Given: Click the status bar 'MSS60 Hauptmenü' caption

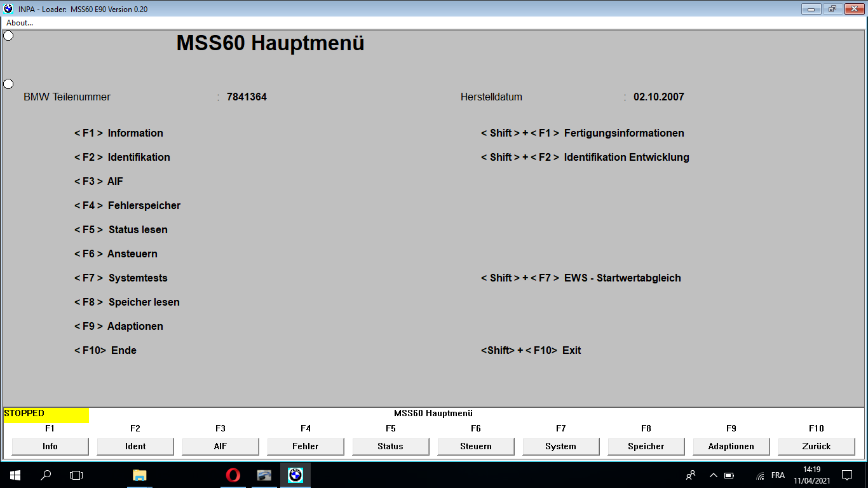Looking at the screenshot, I should 433,413.
